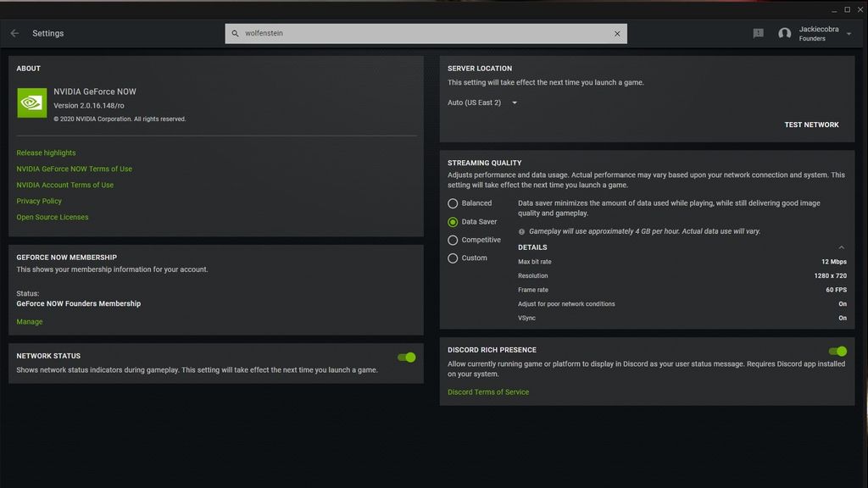Screen dimensions: 868x488
Task: Clear the wolfenstein search with the X icon
Action: tap(617, 33)
